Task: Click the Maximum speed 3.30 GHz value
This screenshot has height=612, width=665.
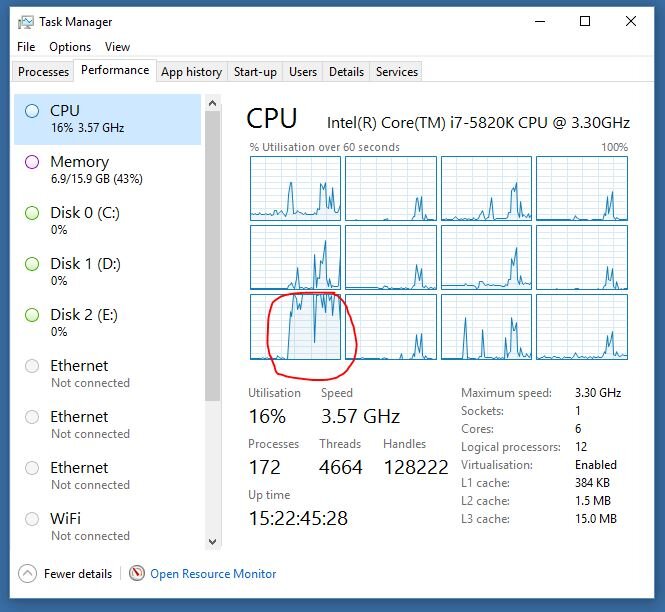Action: click(x=598, y=393)
